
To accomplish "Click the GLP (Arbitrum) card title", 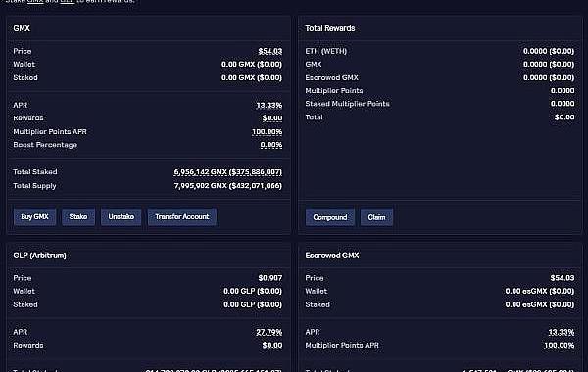I will click(39, 256).
